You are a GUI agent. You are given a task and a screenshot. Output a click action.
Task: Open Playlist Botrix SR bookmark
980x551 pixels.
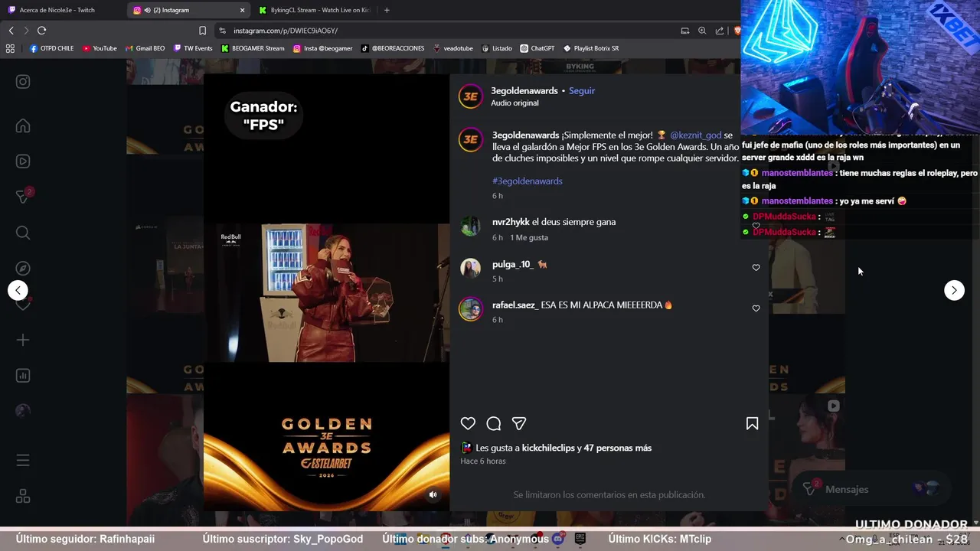(x=590, y=48)
